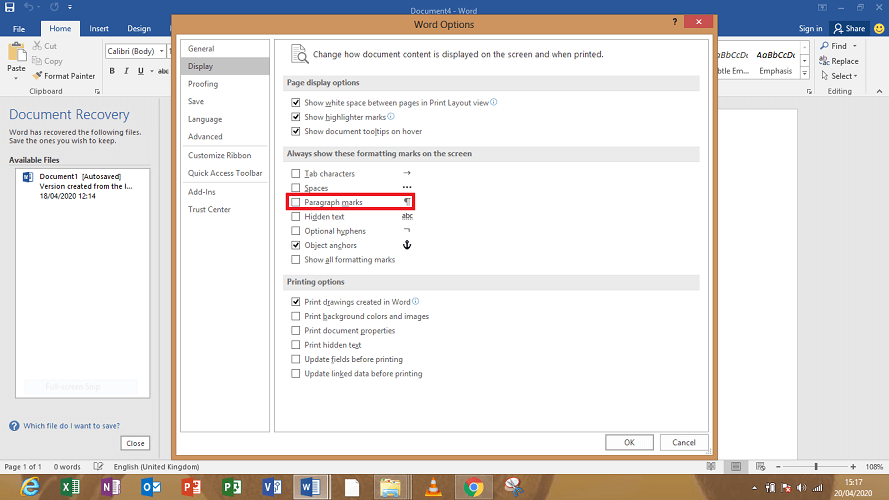Click the proofing status icon in status bar
The image size is (889, 500).
[98, 467]
